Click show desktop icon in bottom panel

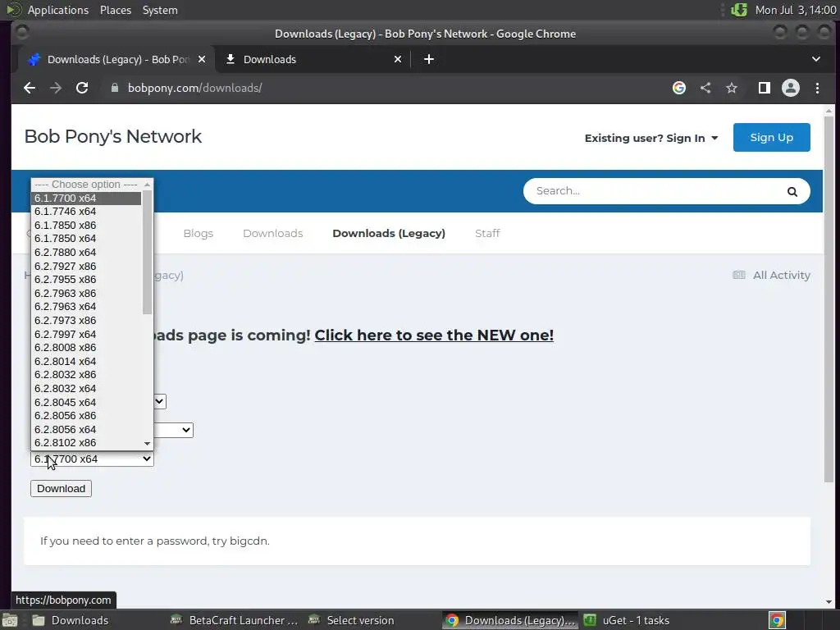click(x=10, y=620)
